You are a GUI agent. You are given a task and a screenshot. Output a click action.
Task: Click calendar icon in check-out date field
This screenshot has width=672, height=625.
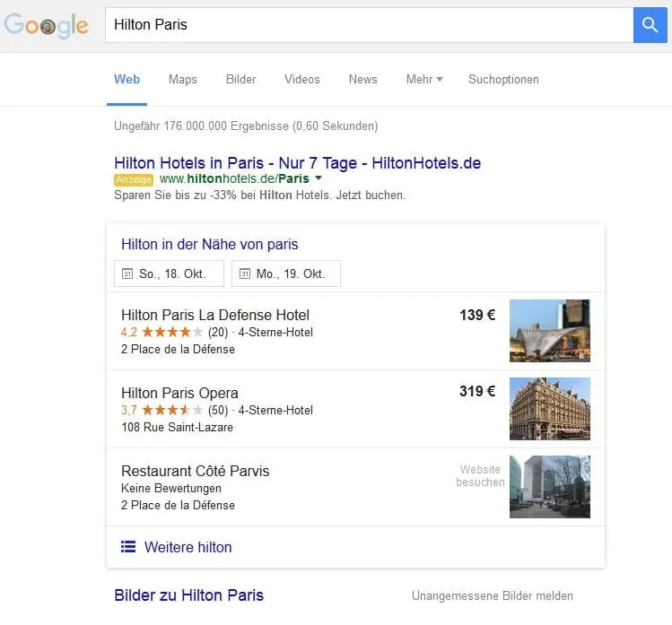[x=244, y=273]
